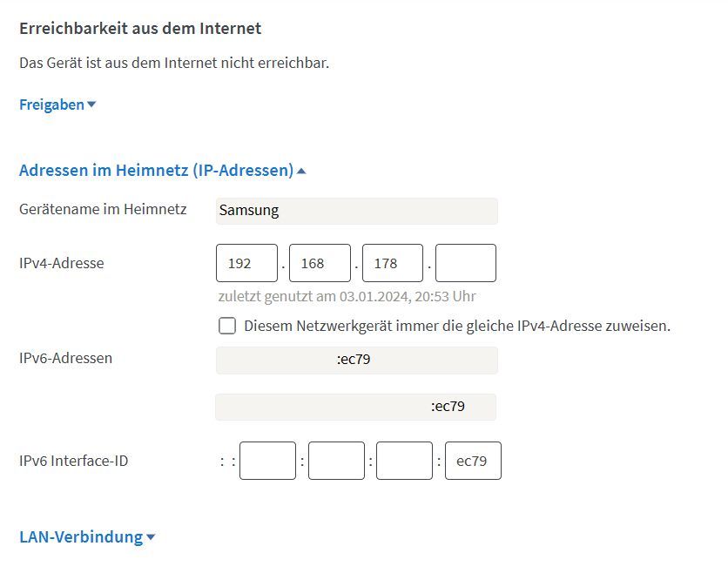Screen dimensions: 728x573
Task: Enable always assigning the same IPv4 address
Action: click(227, 326)
